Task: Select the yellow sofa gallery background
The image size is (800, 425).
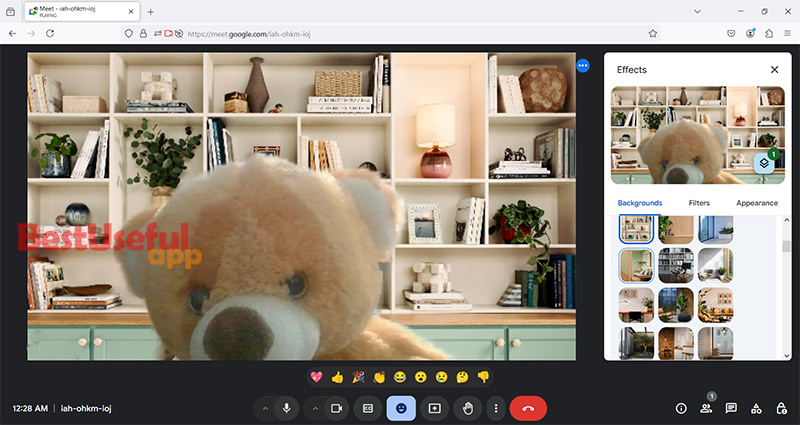Action: point(716,305)
